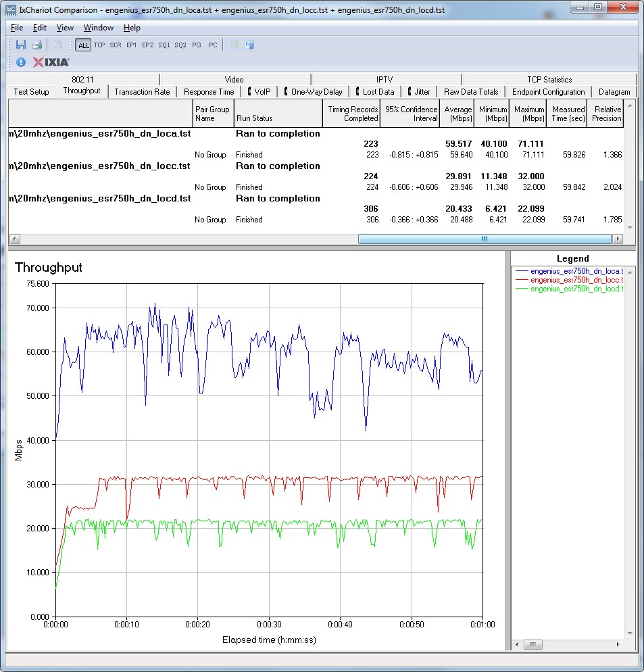Click the Save toolbar icon
This screenshot has height=672, width=644.
click(x=20, y=45)
